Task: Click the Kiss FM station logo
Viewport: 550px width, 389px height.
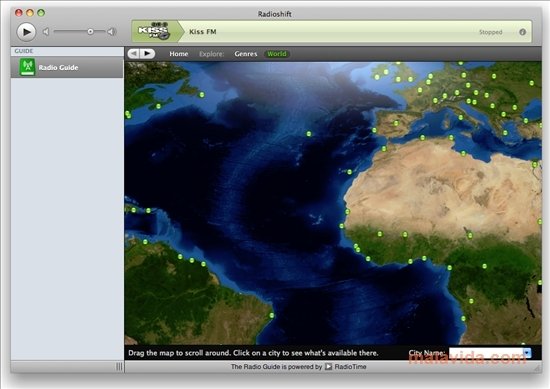Action: (x=154, y=32)
